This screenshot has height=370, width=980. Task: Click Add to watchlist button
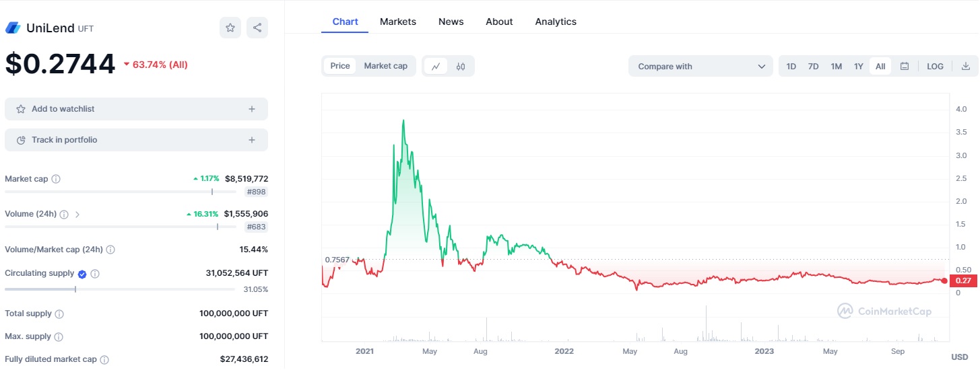[x=136, y=109]
